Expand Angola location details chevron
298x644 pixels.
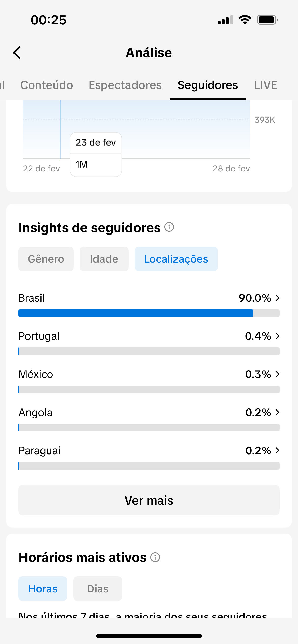tap(277, 412)
